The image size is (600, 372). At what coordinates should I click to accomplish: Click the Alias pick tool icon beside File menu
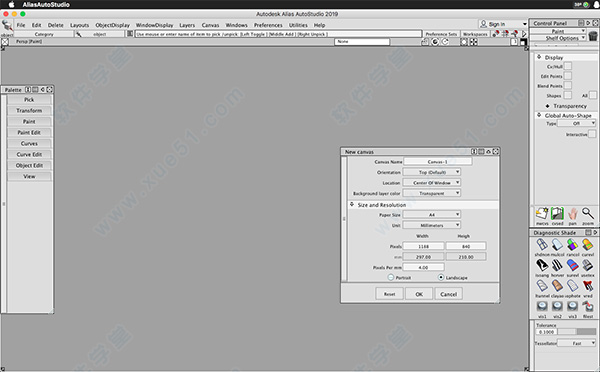pos(7,26)
